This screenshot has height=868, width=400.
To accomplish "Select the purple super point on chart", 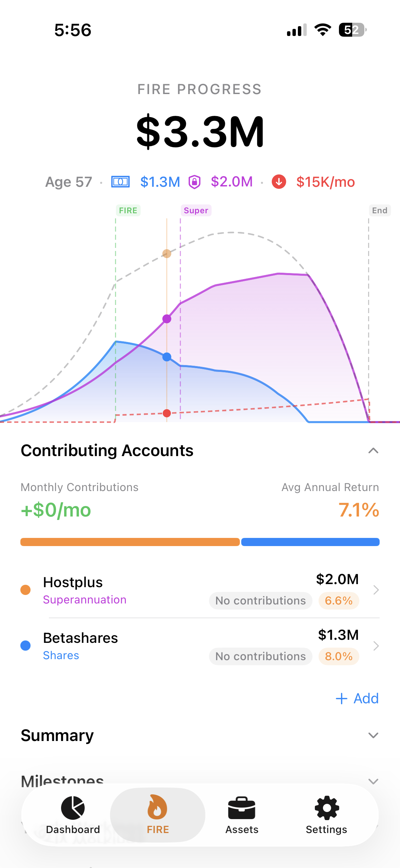I will pyautogui.click(x=167, y=319).
